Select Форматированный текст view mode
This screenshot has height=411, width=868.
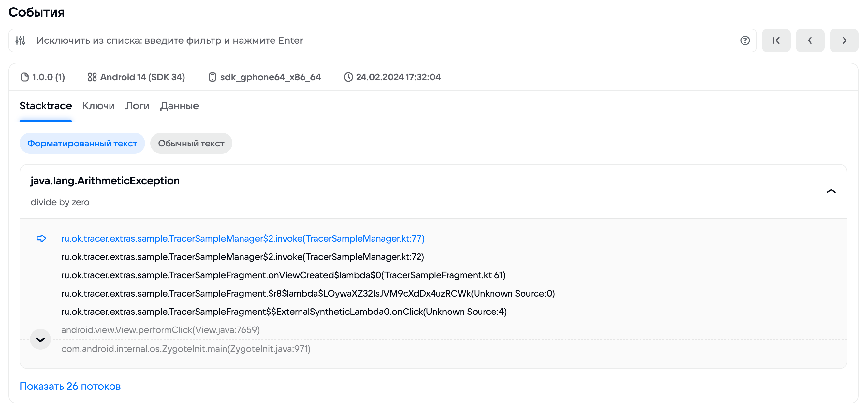[82, 143]
